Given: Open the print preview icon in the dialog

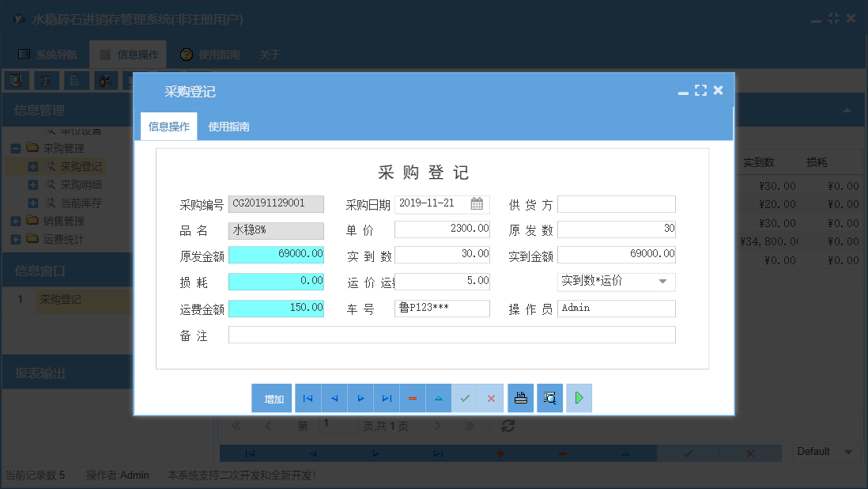Looking at the screenshot, I should pos(549,398).
